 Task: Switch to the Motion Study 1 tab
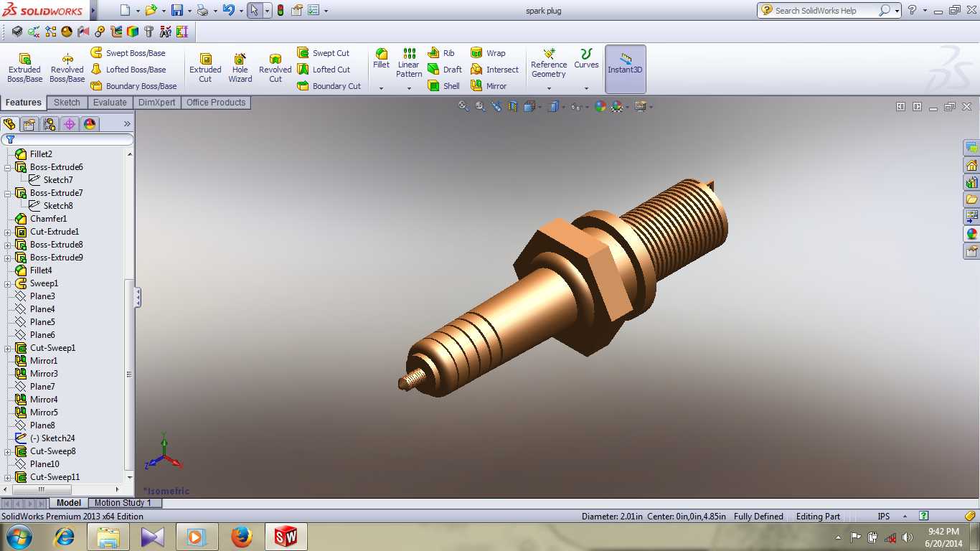[x=123, y=503]
